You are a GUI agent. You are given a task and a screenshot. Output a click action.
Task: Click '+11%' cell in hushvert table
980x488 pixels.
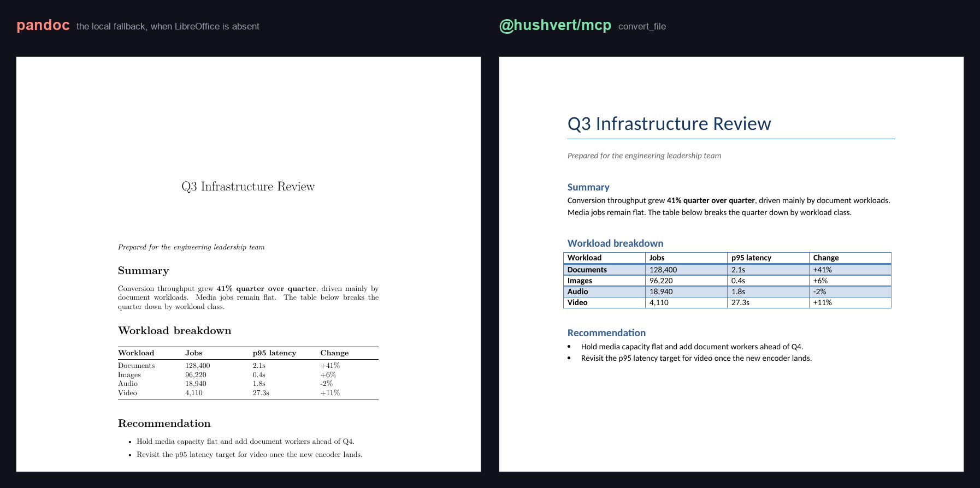pos(850,302)
